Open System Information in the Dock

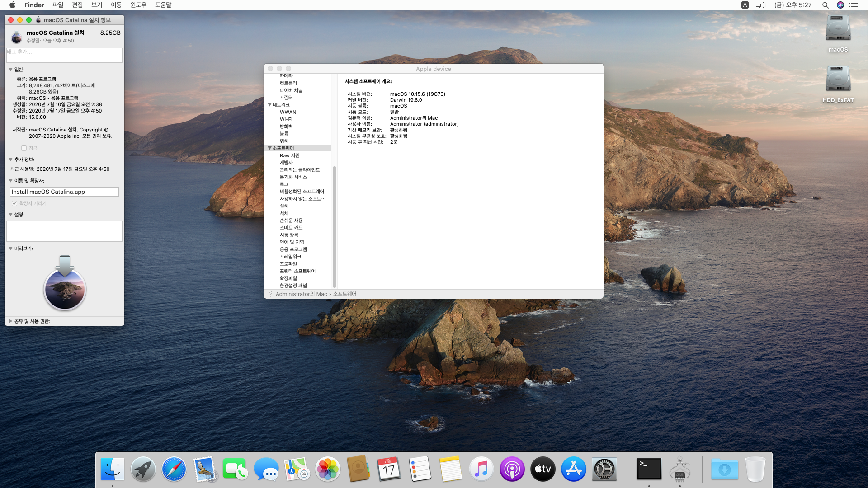pos(680,469)
